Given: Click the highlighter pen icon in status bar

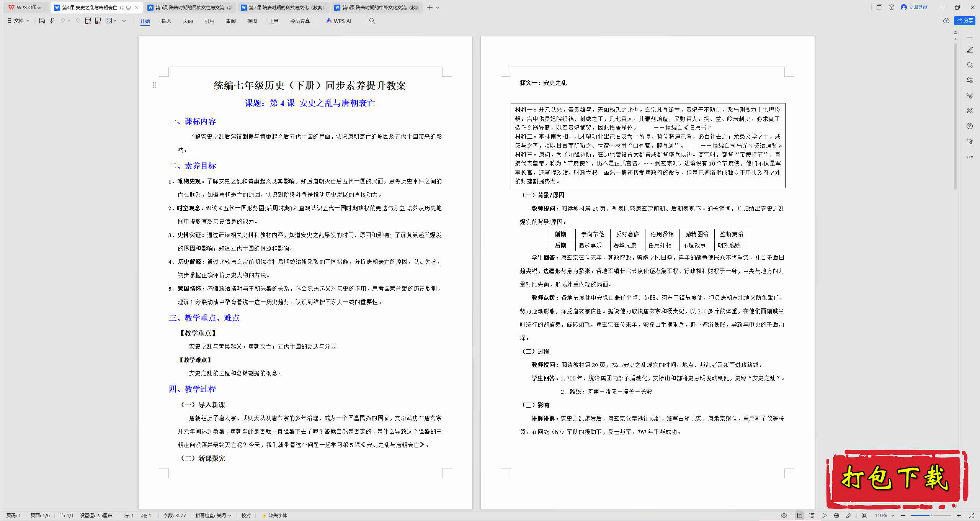Looking at the screenshot, I should click(x=849, y=516).
